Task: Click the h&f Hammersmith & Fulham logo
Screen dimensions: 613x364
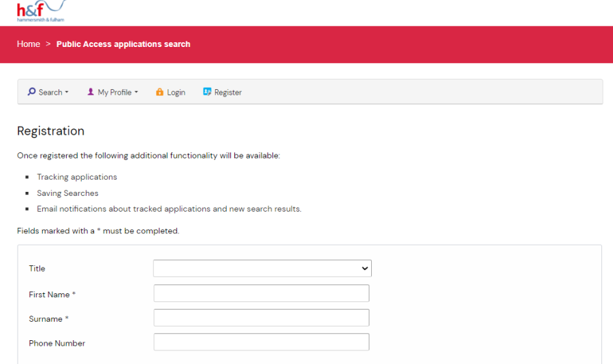Action: pyautogui.click(x=41, y=11)
